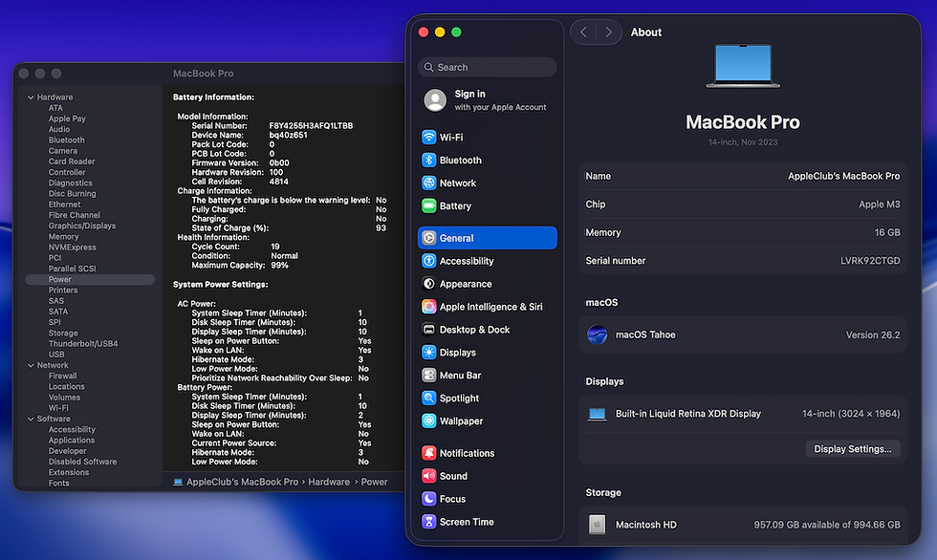Select Ethernet in hardware list
Image resolution: width=937 pixels, height=560 pixels.
tap(63, 205)
